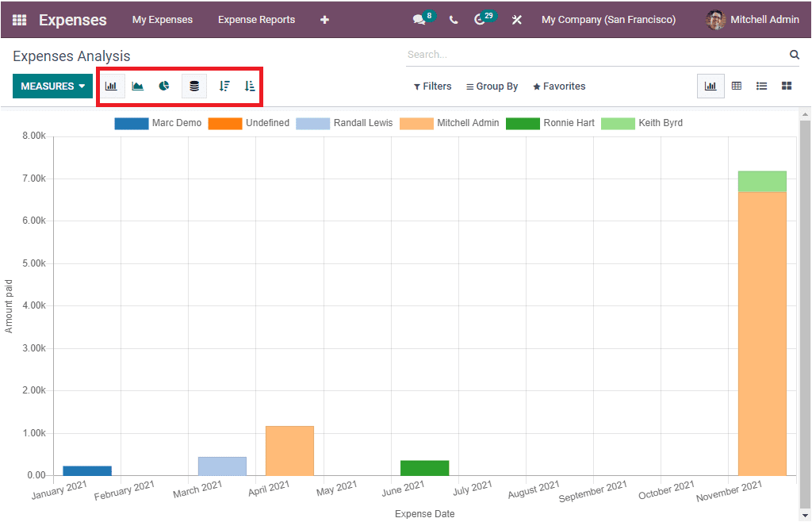Open the Expense Reports menu
812x522 pixels.
click(256, 19)
